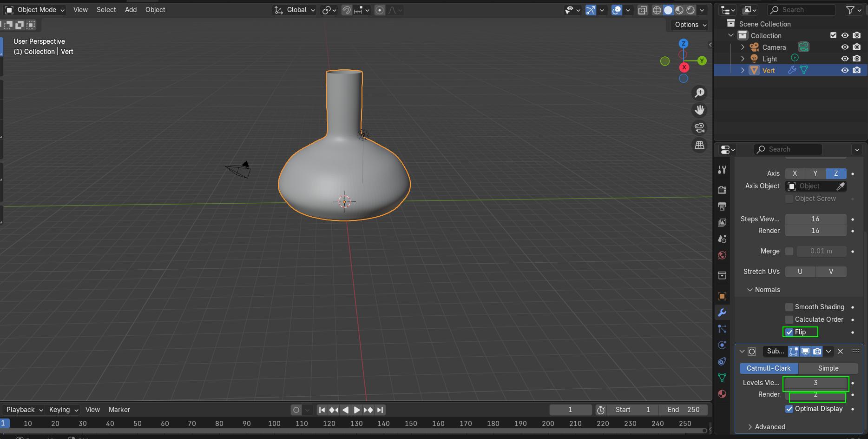Select the Simple subdivision type
Screen dimensions: 868x439
pyautogui.click(x=829, y=368)
